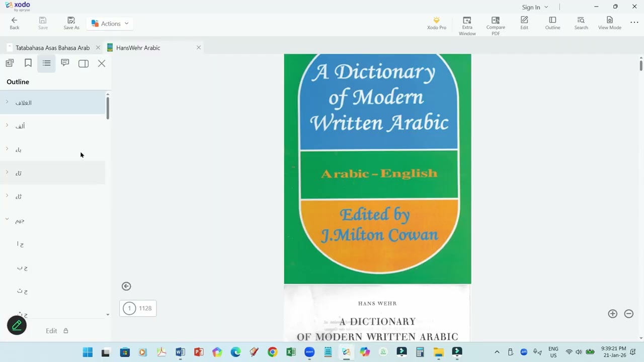Click the Edit pencil tool in the toolbar
This screenshot has height=362, width=644.
click(x=524, y=23)
